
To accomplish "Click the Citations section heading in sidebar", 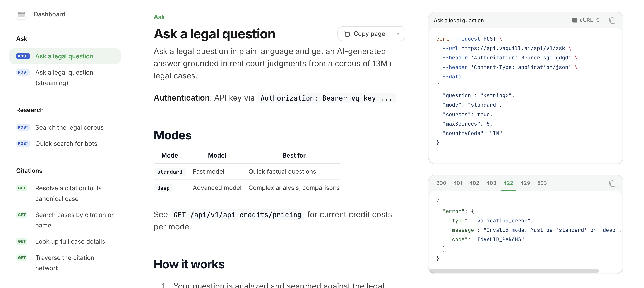I will click(29, 171).
